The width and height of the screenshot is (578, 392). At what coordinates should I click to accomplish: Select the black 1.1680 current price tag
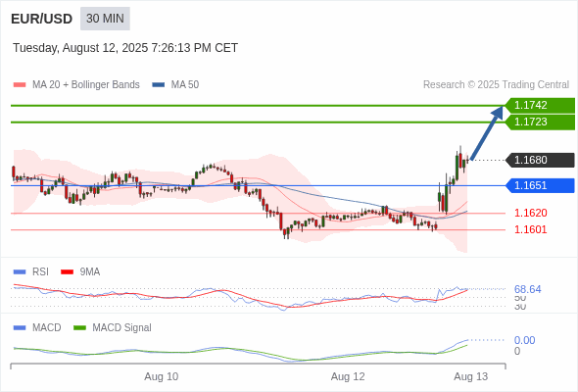point(540,160)
